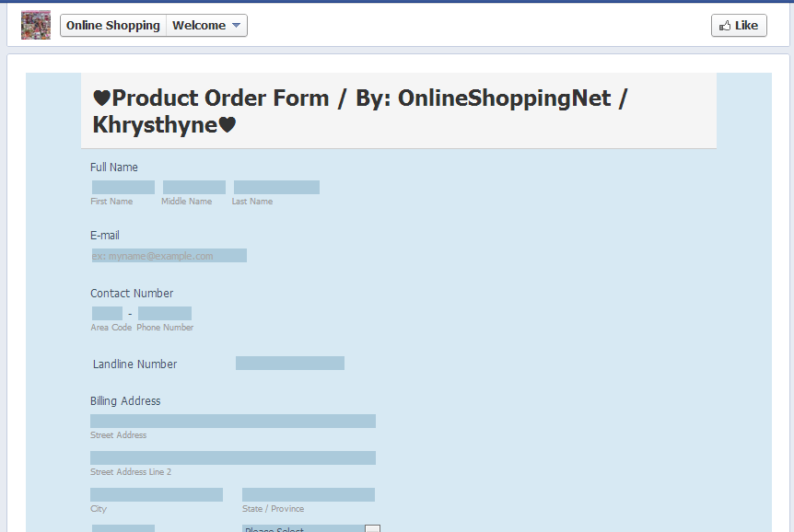Click the Middle Name input field
Viewport: 794px width, 532px height.
tap(193, 188)
